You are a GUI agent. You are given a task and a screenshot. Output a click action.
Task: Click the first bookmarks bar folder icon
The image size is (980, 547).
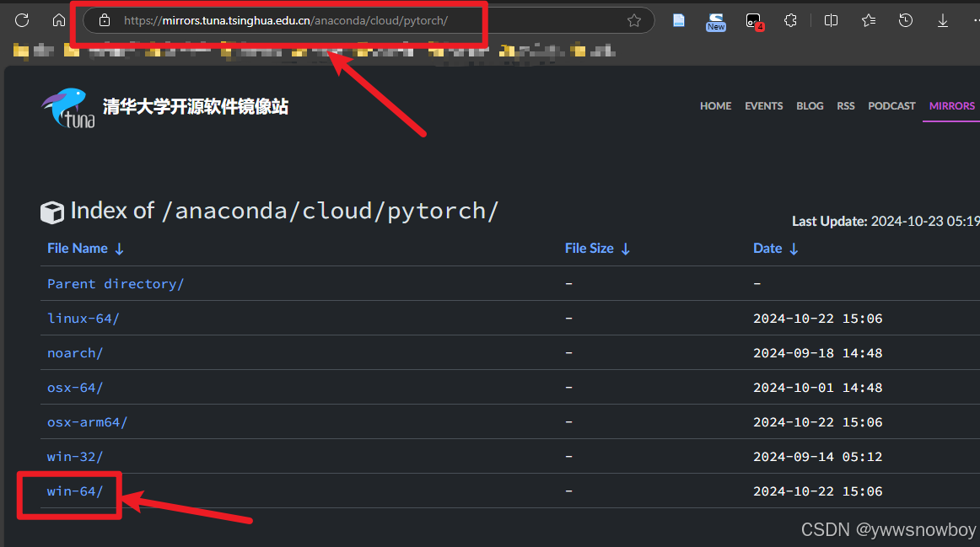click(20, 51)
